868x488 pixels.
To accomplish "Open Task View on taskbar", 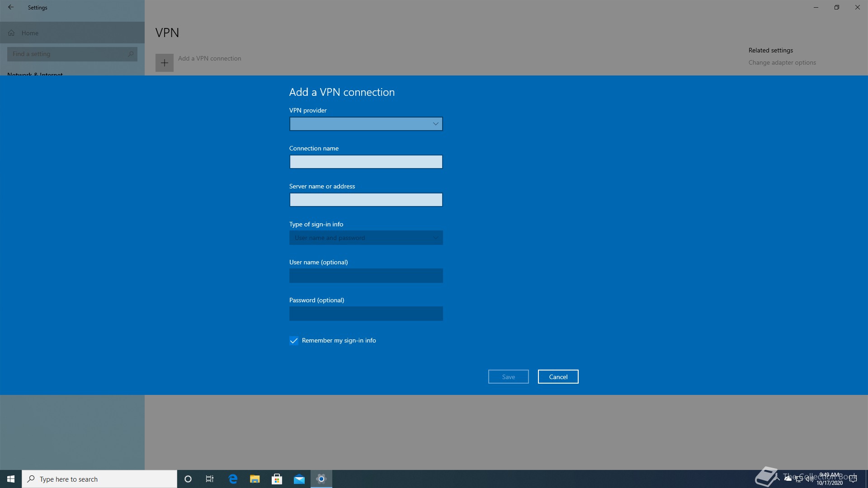I will click(x=210, y=479).
